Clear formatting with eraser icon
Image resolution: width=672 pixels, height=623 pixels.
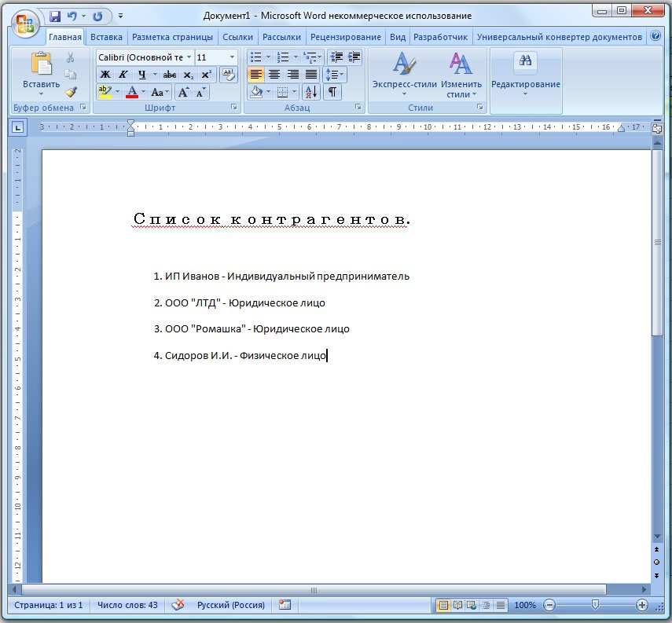(x=229, y=75)
